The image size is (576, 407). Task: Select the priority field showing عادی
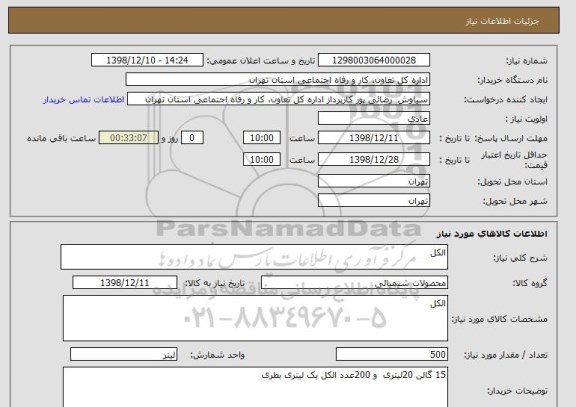coord(374,118)
